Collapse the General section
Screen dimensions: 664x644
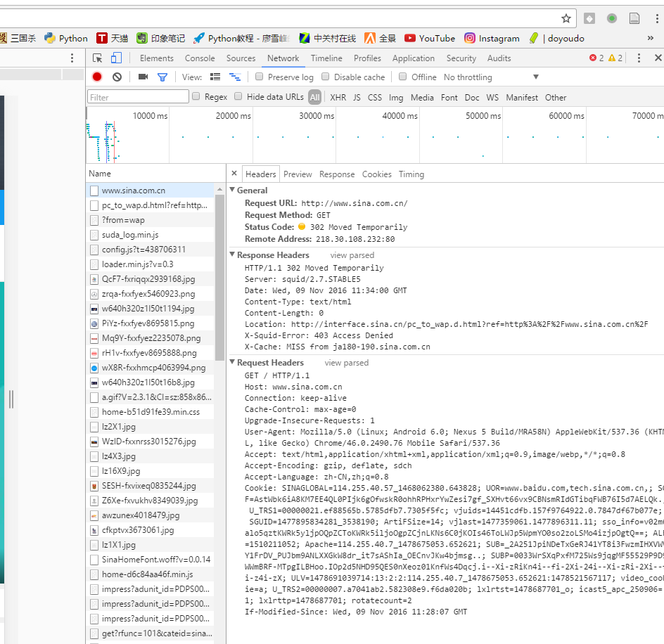(x=233, y=190)
